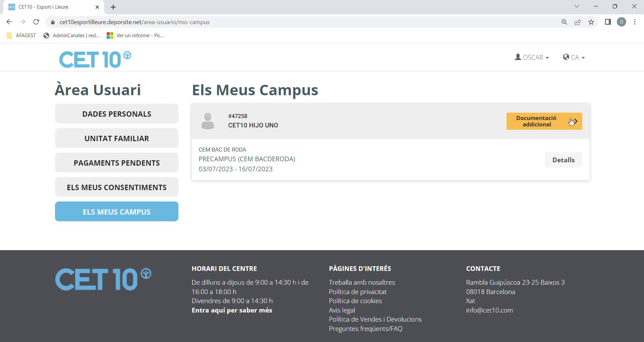This screenshot has height=342, width=644.
Task: Open the CA language dropdown
Action: 574,57
